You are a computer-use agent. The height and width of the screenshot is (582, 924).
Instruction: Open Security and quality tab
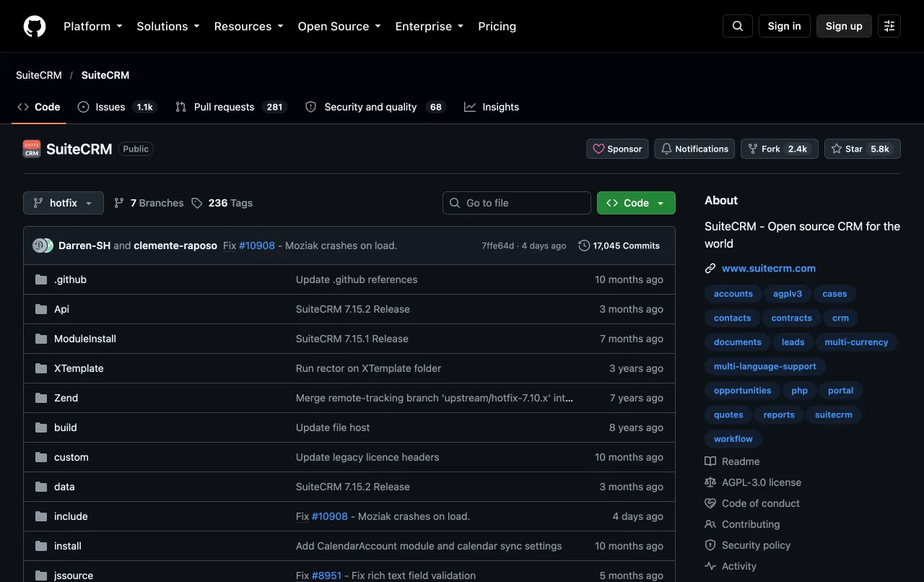pos(375,107)
